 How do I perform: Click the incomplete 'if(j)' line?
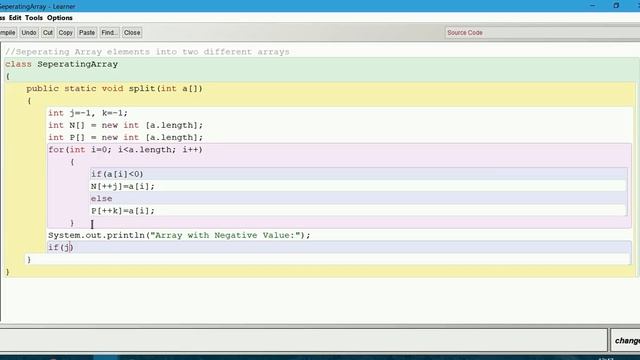coord(61,247)
